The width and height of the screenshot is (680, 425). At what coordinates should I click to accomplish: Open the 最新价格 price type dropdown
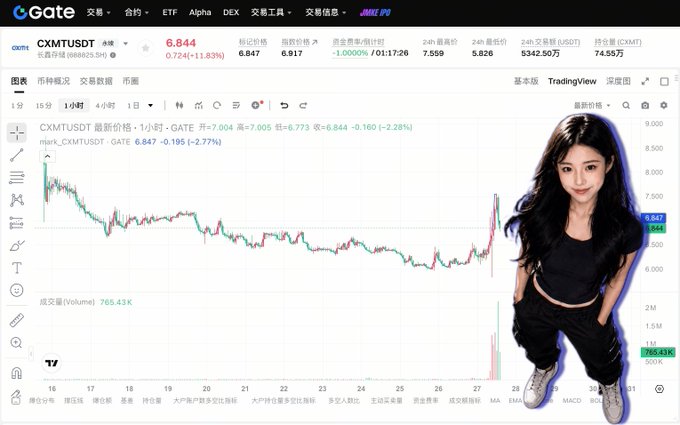pyautogui.click(x=592, y=105)
